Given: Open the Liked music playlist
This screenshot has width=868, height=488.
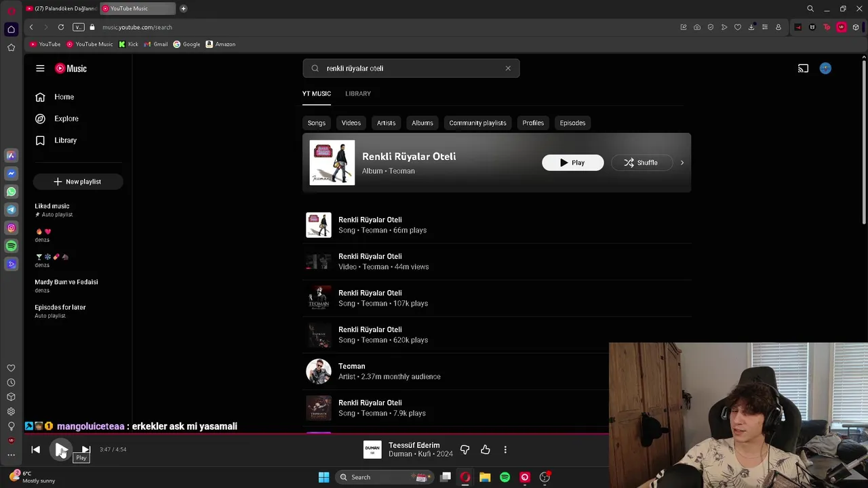Looking at the screenshot, I should point(52,206).
